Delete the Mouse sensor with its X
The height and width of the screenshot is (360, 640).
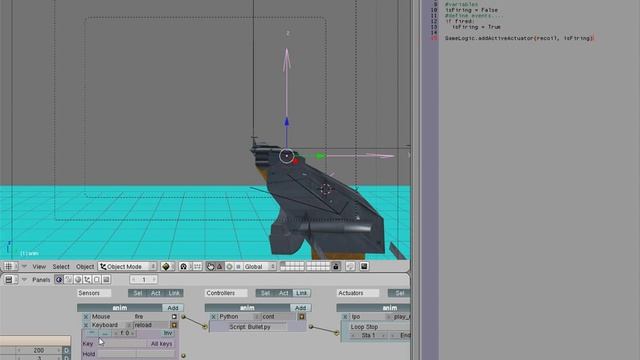pyautogui.click(x=86, y=317)
